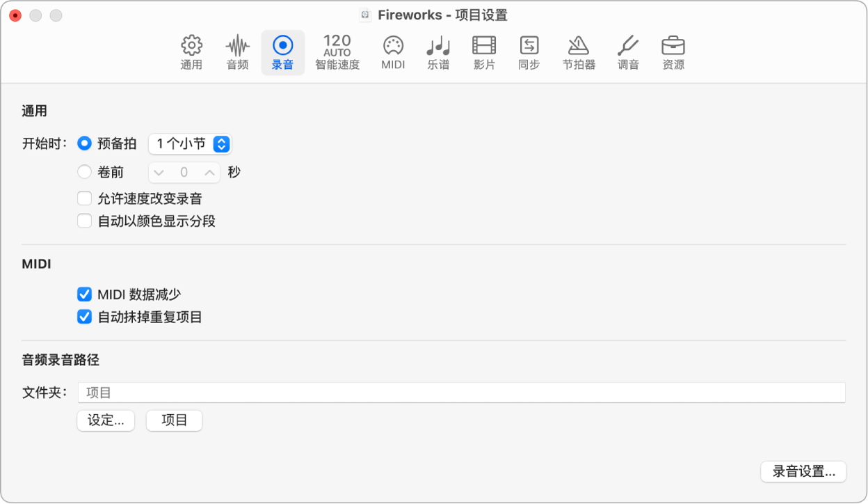The image size is (868, 504).
Task: Open the 资源 settings icon
Action: [673, 52]
